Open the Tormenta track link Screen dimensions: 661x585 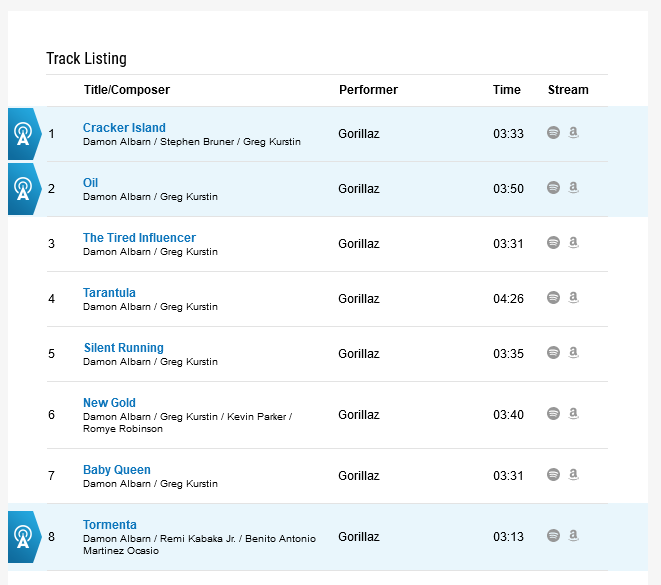point(110,525)
